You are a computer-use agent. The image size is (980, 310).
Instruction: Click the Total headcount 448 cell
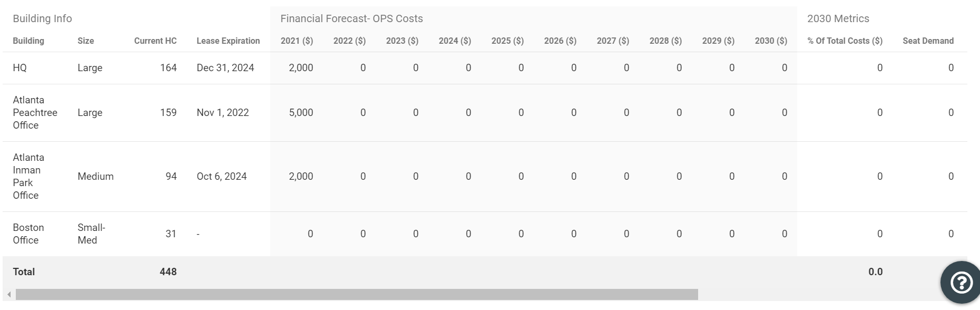point(168,272)
